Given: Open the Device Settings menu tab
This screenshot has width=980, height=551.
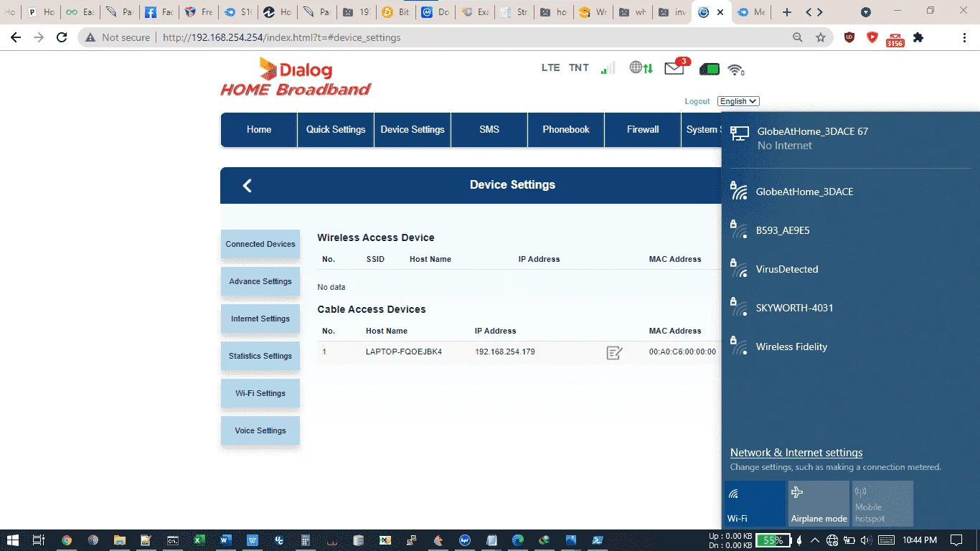Looking at the screenshot, I should pos(413,130).
